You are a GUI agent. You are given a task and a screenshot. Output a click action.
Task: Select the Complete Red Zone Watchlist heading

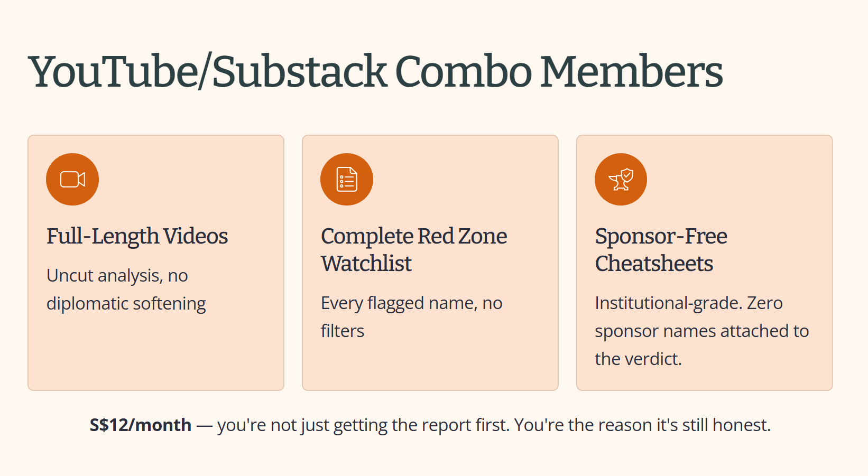tap(414, 250)
